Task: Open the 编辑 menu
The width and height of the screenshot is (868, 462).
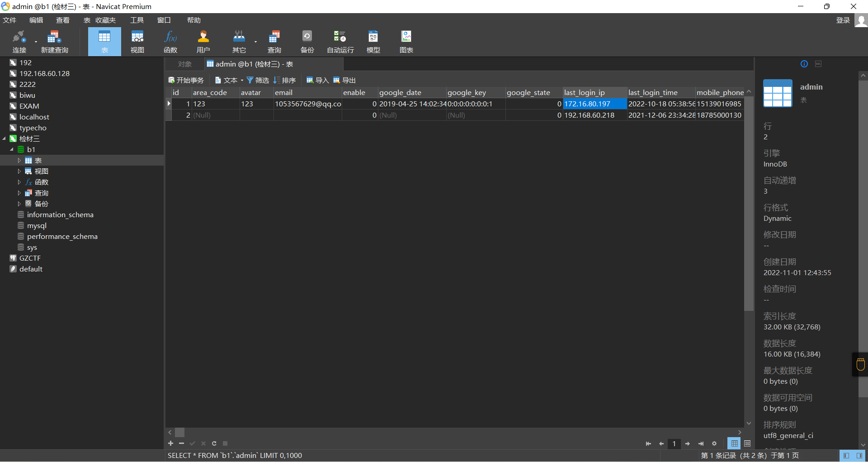Action: pyautogui.click(x=36, y=20)
